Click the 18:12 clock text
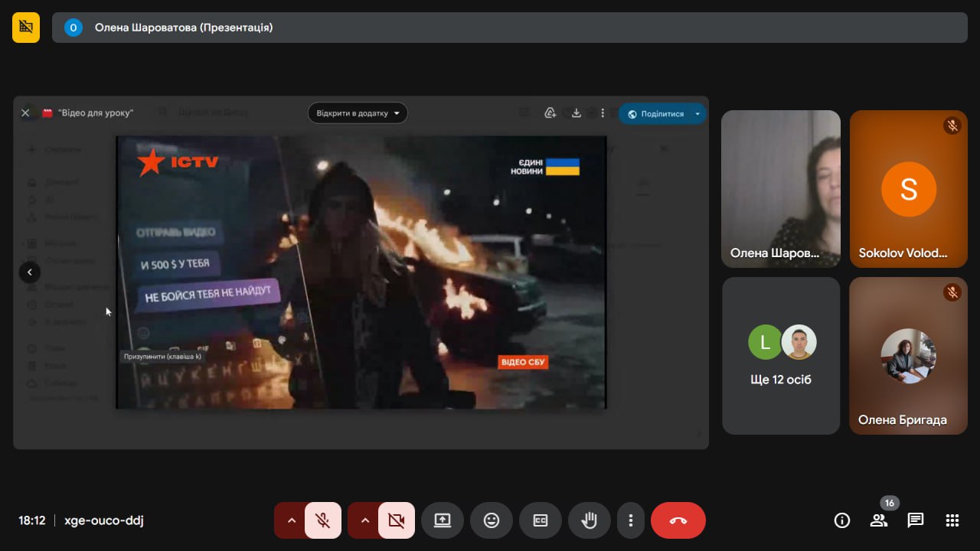 click(x=32, y=520)
